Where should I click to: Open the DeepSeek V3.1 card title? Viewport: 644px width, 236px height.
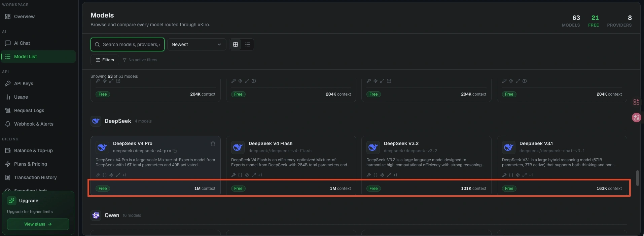click(x=536, y=143)
